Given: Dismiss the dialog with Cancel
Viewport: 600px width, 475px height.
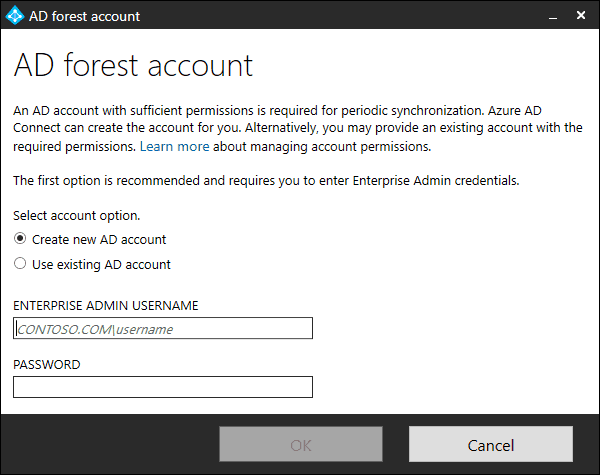Looking at the screenshot, I should tap(491, 444).
